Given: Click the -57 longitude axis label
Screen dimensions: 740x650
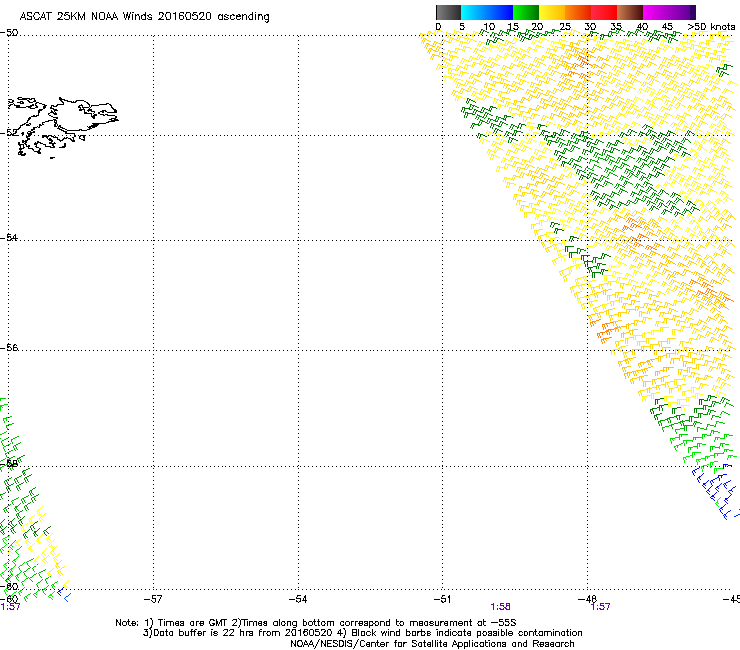Looking at the screenshot, I should tap(153, 599).
